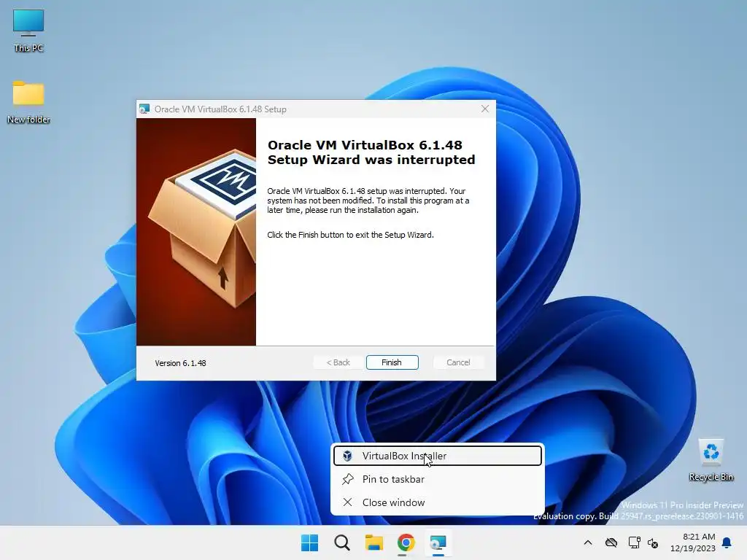747x560 pixels.
Task: Select VirtualBox Installer in jump list
Action: click(438, 456)
